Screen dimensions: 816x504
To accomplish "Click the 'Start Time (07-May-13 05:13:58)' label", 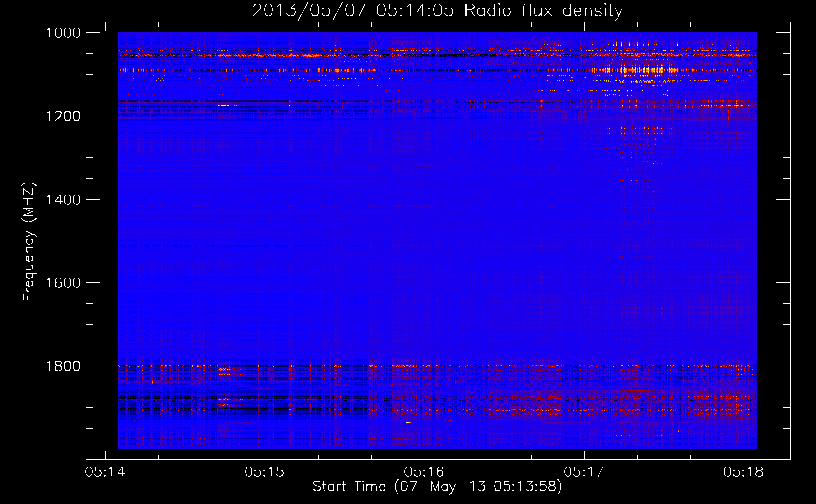I will pyautogui.click(x=437, y=487).
